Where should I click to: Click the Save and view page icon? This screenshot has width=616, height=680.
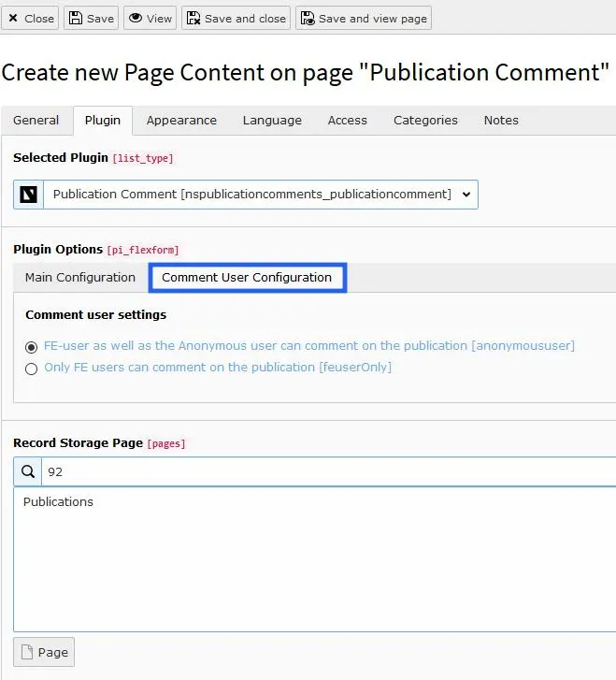308,18
